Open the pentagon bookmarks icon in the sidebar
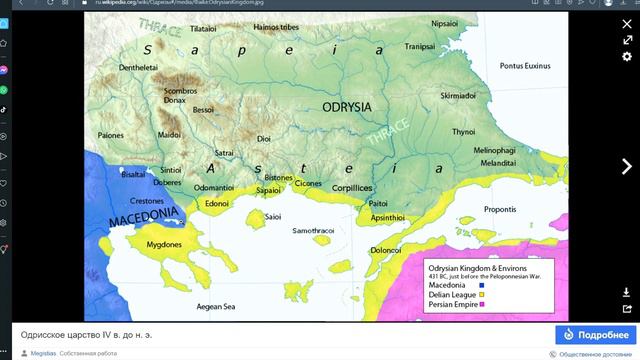Viewport: 640px width, 360px height. click(3, 43)
